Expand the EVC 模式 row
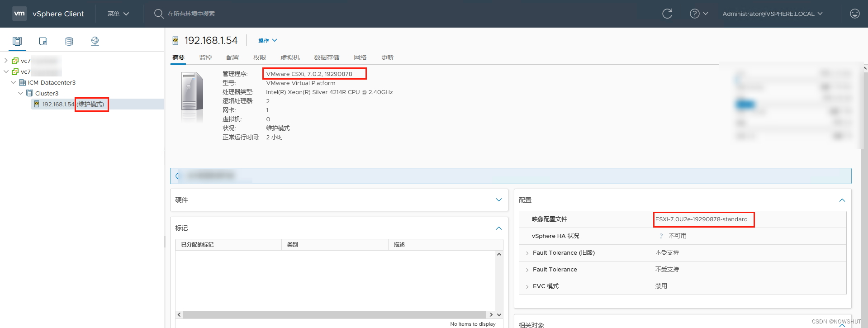This screenshot has height=328, width=868. coord(527,286)
